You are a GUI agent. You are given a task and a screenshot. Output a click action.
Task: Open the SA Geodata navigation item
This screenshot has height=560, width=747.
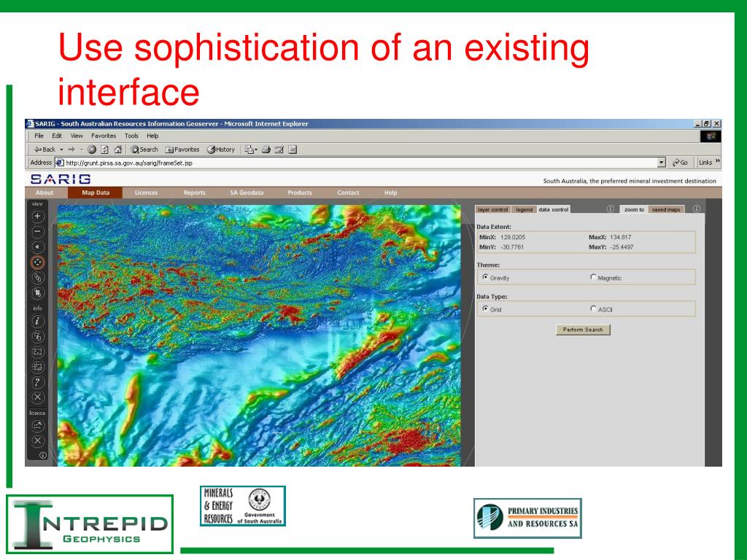tap(247, 192)
